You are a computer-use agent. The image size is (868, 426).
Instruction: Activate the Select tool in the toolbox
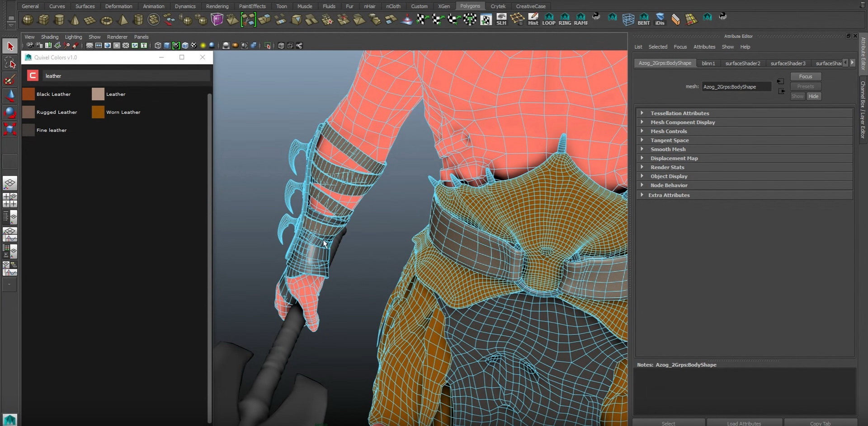click(10, 46)
